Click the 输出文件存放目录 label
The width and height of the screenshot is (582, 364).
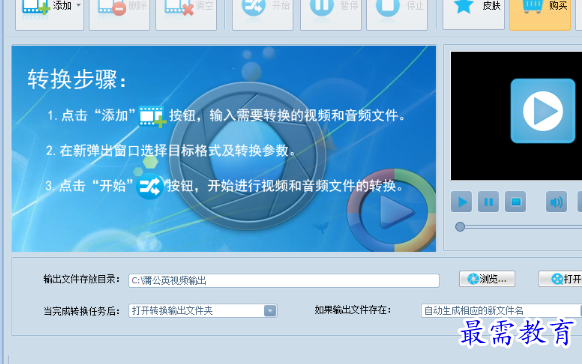[x=82, y=279]
